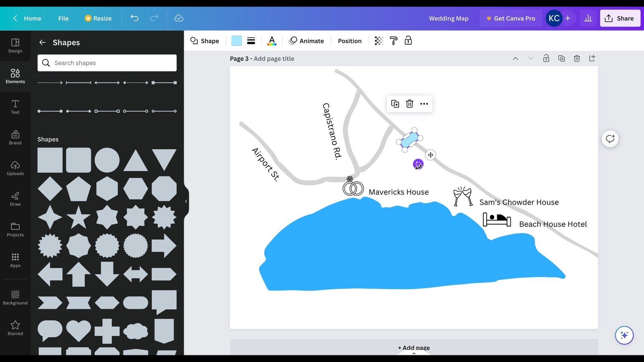Open more options for selected shape
The image size is (644, 362).
[x=424, y=103]
